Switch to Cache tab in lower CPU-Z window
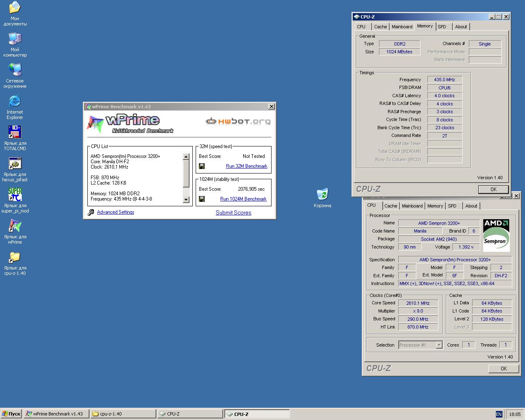The width and height of the screenshot is (525, 420). click(390, 206)
